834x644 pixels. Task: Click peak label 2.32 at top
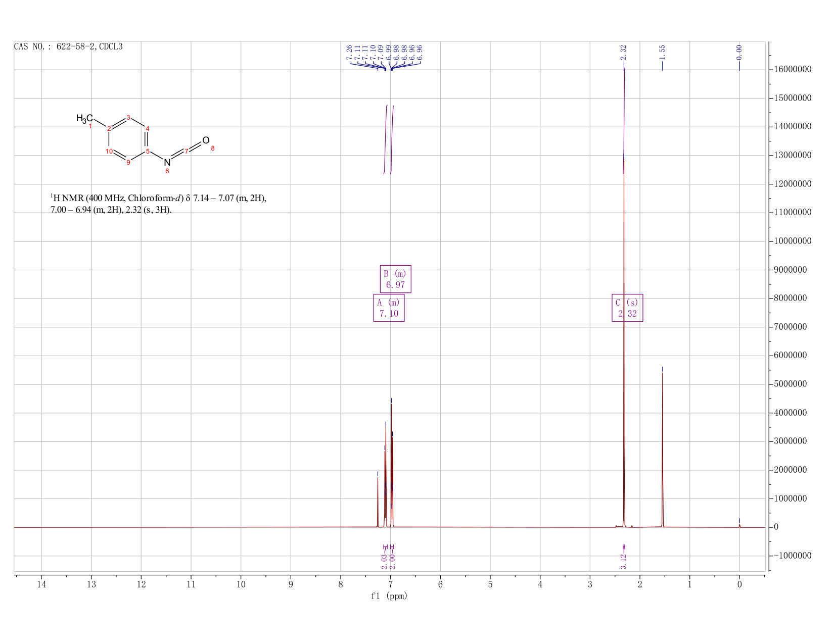tap(623, 52)
